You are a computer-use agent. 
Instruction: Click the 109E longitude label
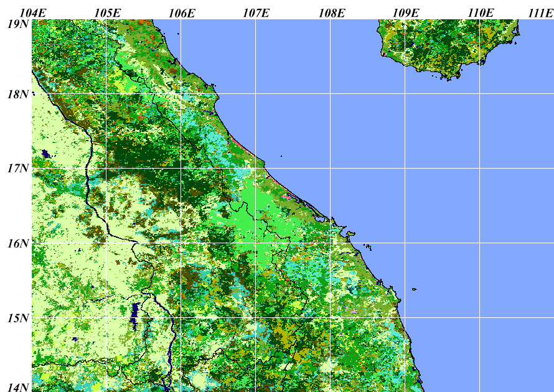tap(406, 13)
